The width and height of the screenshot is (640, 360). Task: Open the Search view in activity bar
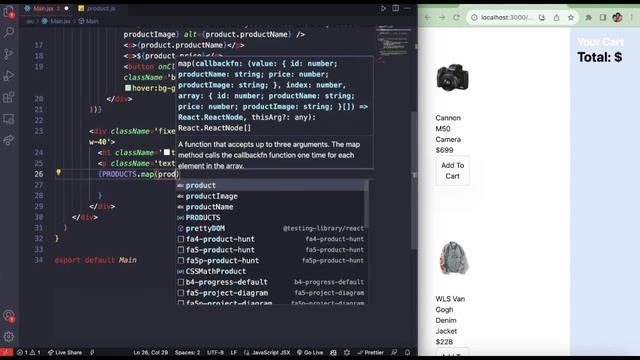(9, 32)
